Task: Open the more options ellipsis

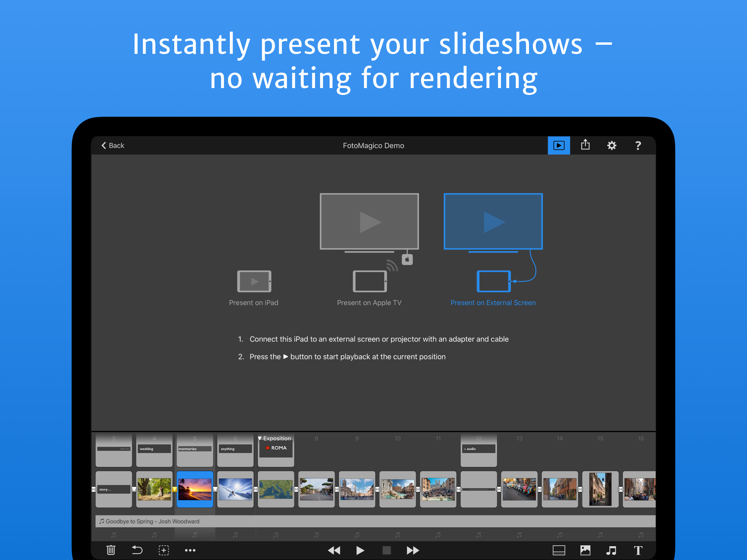Action: [x=190, y=550]
